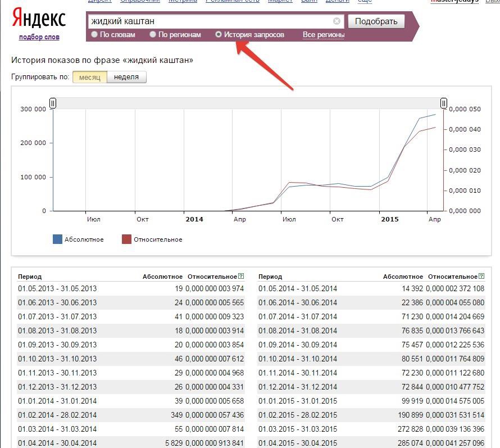This screenshot has width=500, height=448.
Task: Click relative value «0,000 000 003 974»
Action: point(215,288)
